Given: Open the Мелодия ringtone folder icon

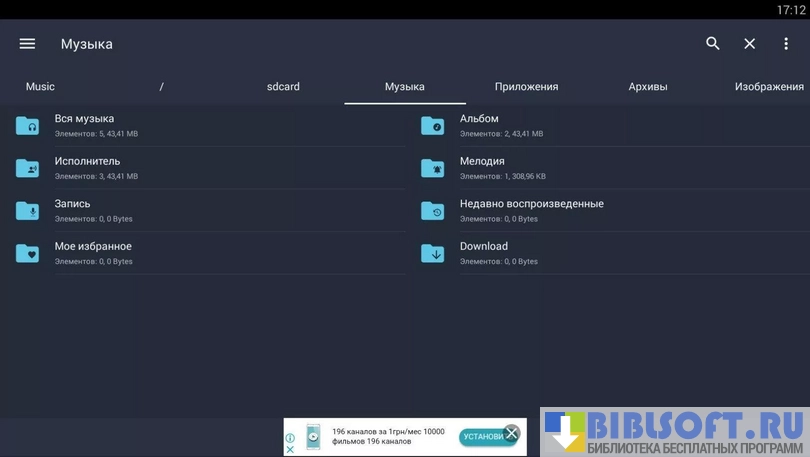Looking at the screenshot, I should pyautogui.click(x=433, y=168).
